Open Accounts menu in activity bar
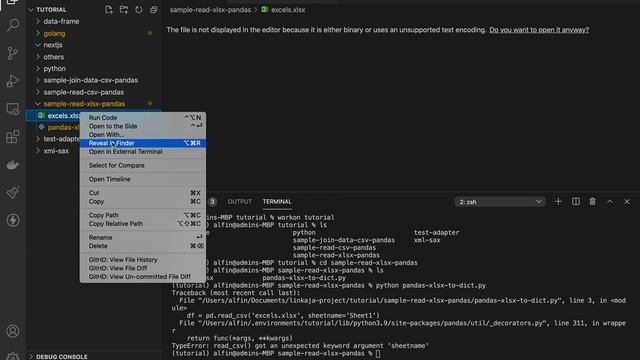Viewport: 640px width, 360px height. pos(13,331)
